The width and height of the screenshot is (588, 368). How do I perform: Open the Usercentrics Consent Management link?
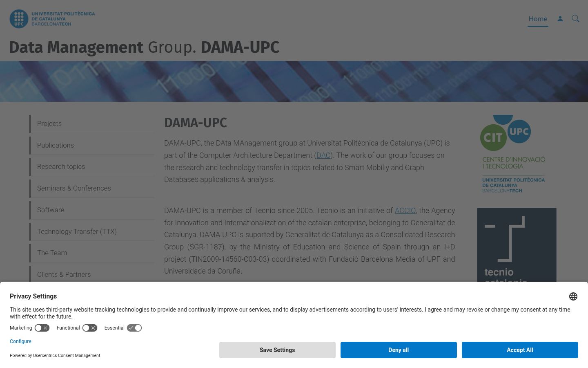67,356
